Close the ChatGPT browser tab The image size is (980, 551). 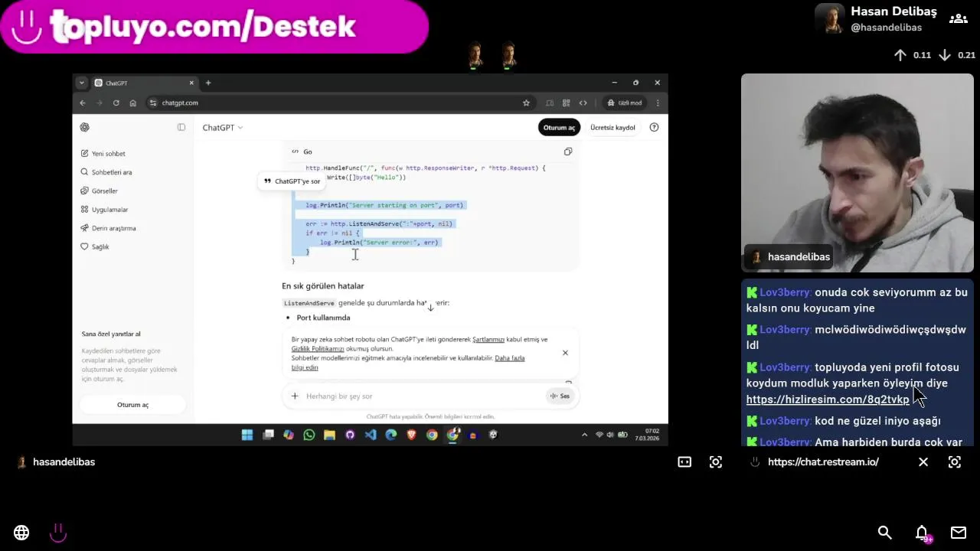[191, 83]
